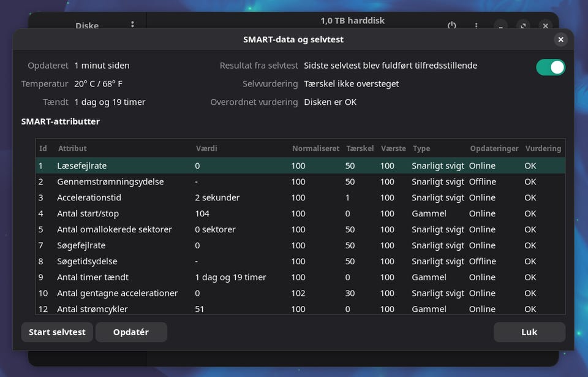Close the SMART-data og selvtest dialog

coord(560,40)
